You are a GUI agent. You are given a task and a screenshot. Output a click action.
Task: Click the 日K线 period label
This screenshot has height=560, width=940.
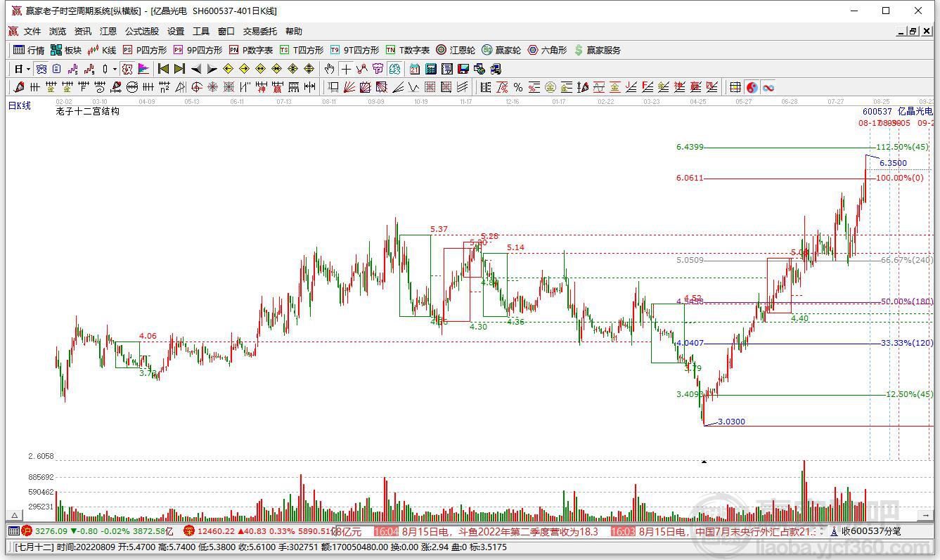coord(20,106)
